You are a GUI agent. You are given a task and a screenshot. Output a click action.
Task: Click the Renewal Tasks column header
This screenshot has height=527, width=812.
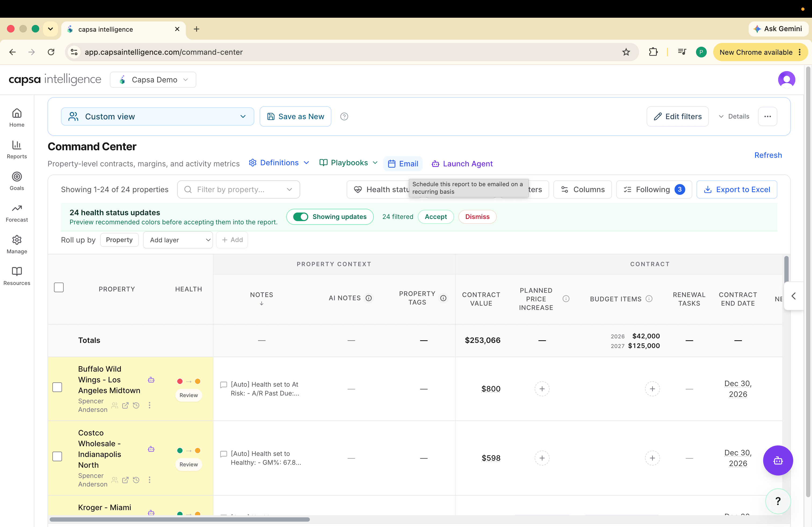(x=689, y=299)
